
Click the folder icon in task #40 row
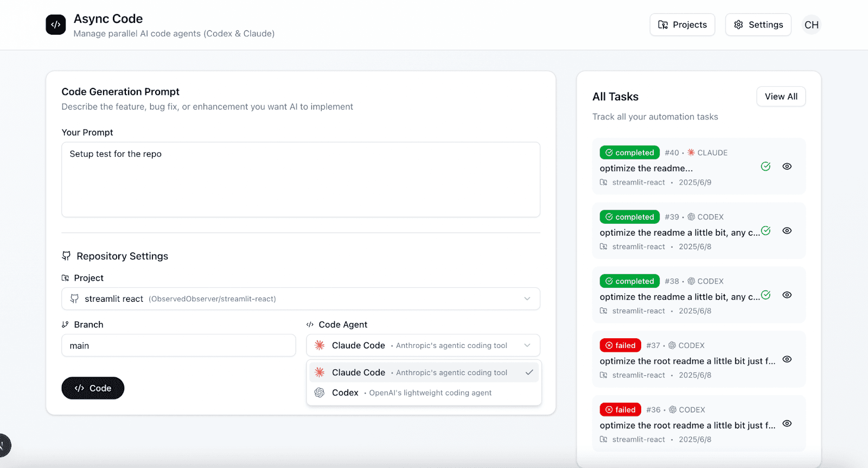[x=603, y=182]
